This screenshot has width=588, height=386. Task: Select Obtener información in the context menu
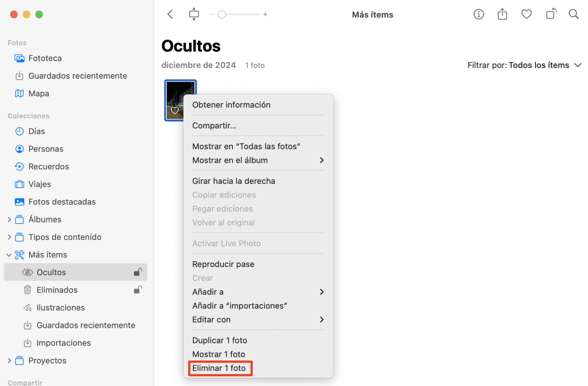[x=231, y=105]
